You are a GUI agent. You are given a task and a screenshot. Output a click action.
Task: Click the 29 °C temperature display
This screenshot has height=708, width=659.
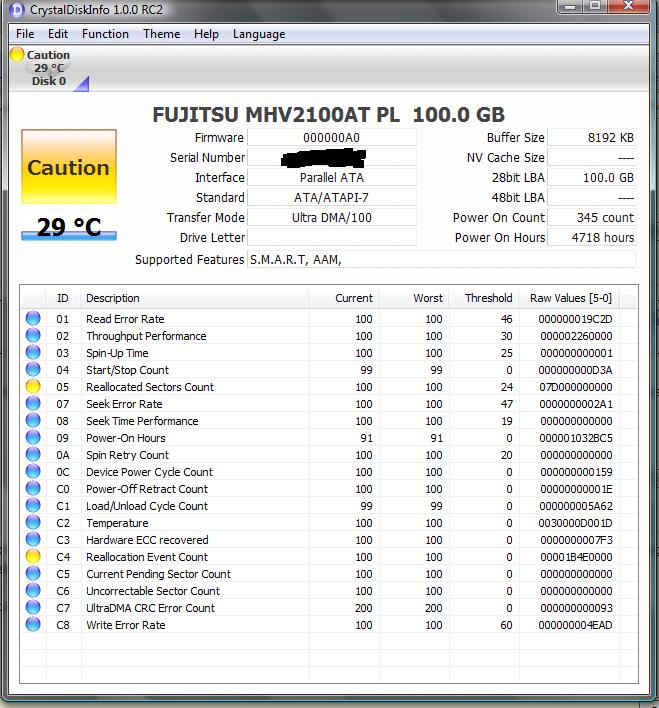tap(69, 227)
